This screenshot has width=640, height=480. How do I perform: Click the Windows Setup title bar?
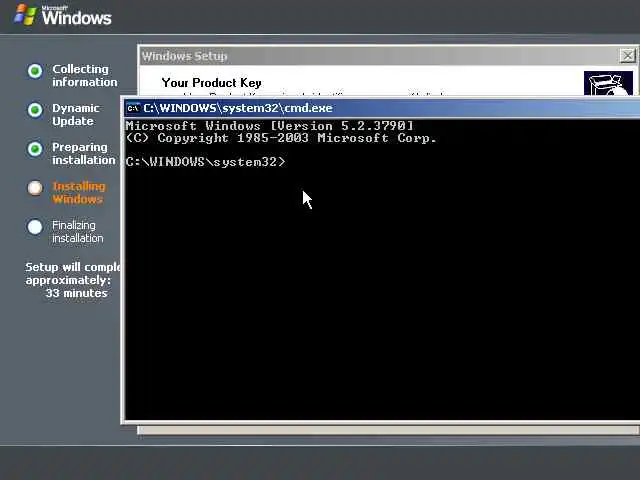(388, 56)
